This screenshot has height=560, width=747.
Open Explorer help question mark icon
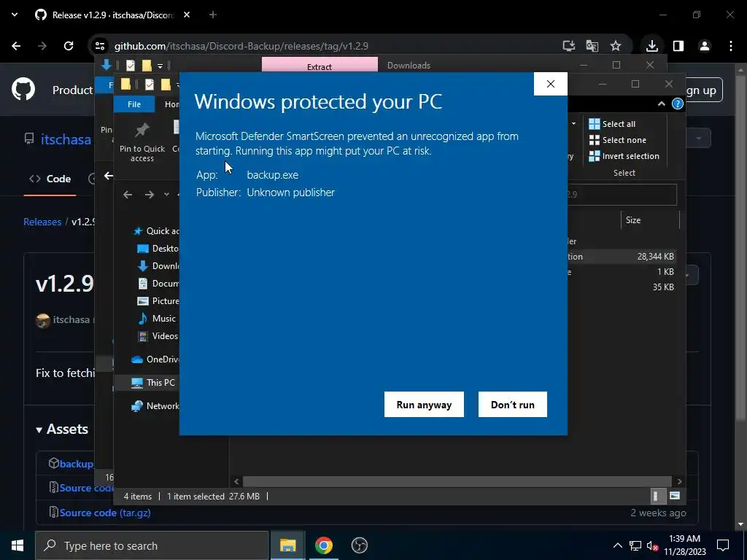pyautogui.click(x=678, y=104)
